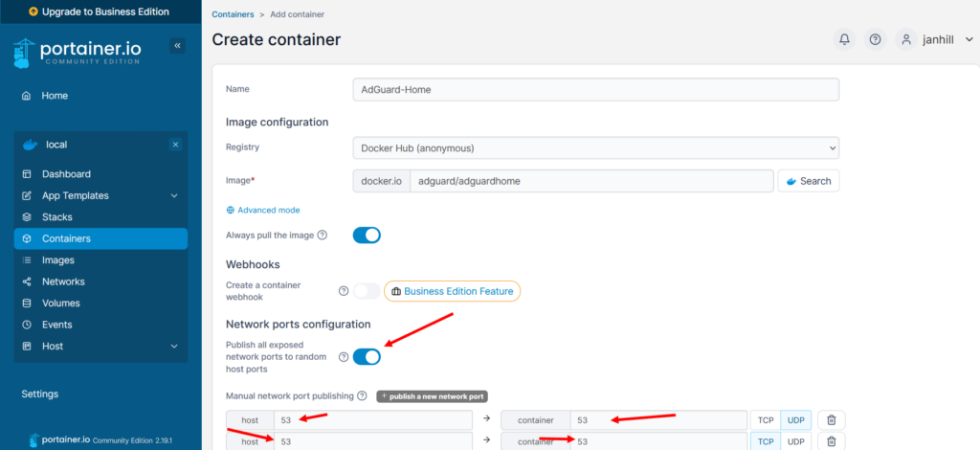This screenshot has width=980, height=450.
Task: Expand the Host submenu chevron
Action: pos(174,347)
